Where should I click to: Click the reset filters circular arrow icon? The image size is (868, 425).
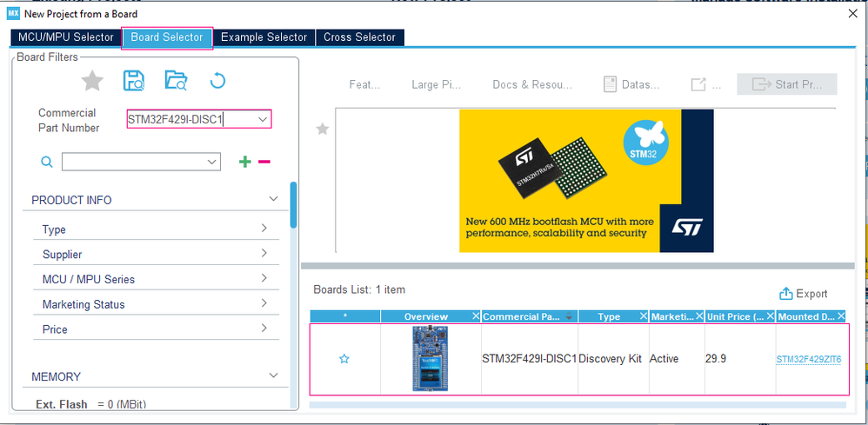point(217,82)
